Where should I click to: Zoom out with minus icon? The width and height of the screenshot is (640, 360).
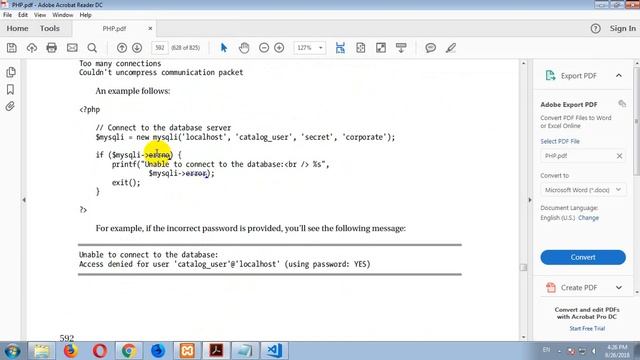pos(264,48)
